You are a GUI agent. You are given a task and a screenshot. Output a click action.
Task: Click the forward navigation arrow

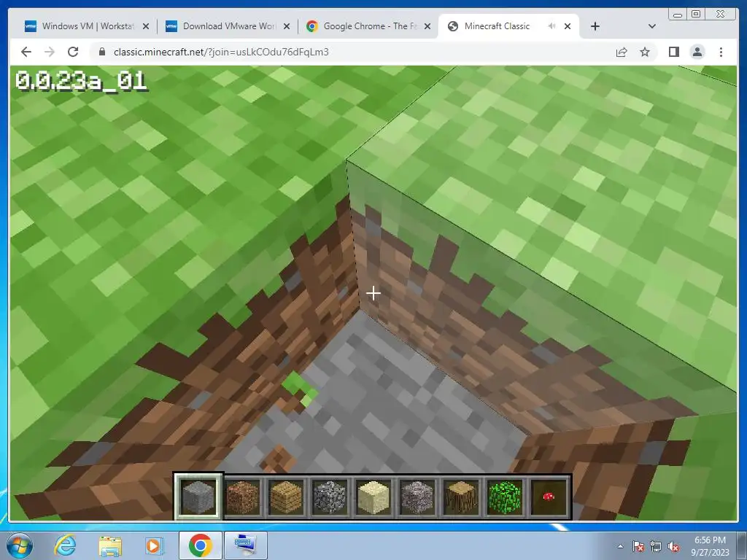pyautogui.click(x=50, y=52)
